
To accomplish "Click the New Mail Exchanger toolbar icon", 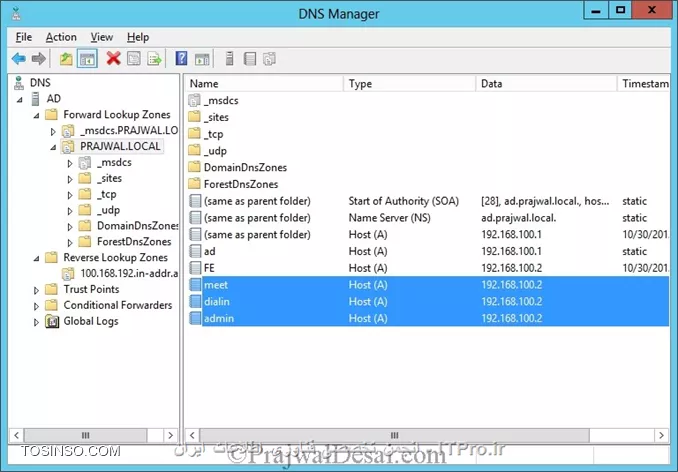I will tap(269, 58).
